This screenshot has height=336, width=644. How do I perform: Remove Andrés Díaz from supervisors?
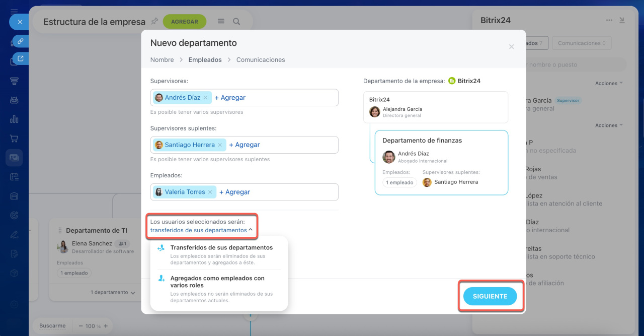pyautogui.click(x=205, y=98)
